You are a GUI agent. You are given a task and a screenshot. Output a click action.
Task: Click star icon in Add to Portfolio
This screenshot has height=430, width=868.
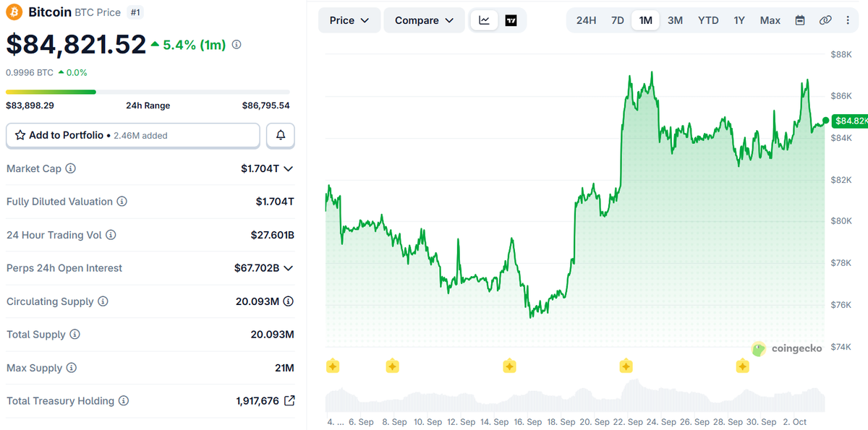[20, 135]
